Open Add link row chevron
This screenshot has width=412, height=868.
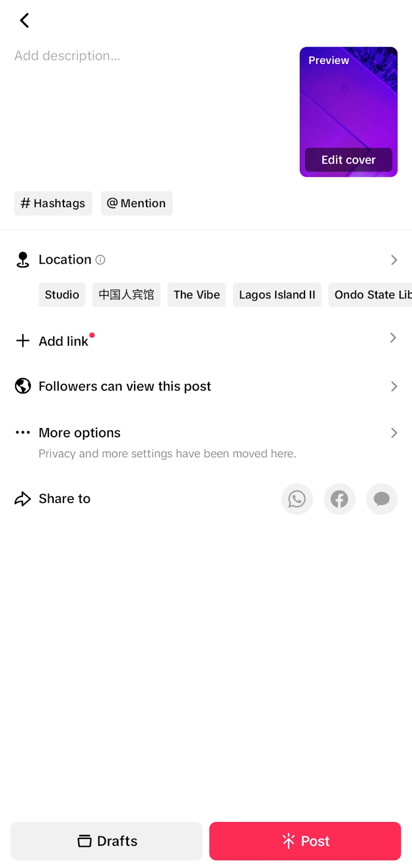[x=394, y=338]
